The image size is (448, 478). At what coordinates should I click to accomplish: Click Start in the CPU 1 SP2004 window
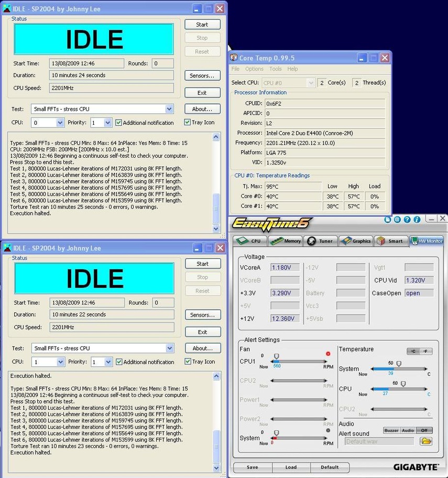point(203,264)
